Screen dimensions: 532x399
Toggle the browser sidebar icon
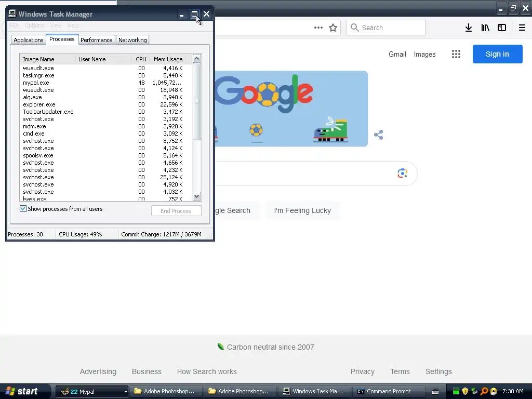[502, 28]
